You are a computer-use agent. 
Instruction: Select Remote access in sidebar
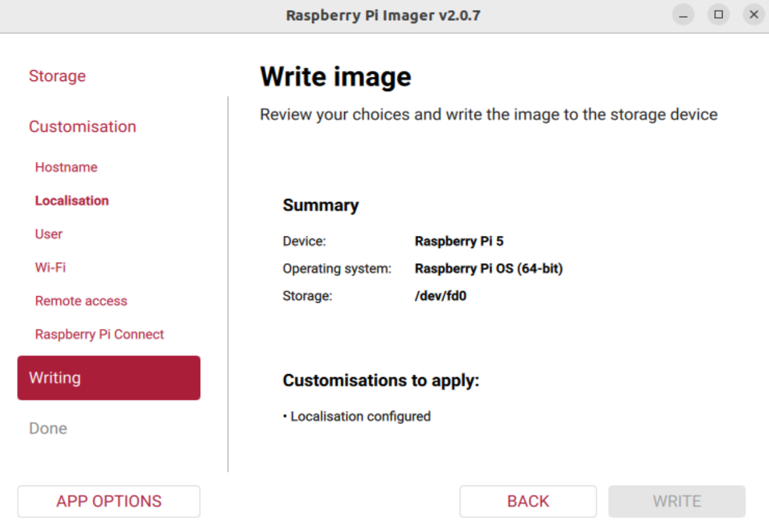point(81,301)
